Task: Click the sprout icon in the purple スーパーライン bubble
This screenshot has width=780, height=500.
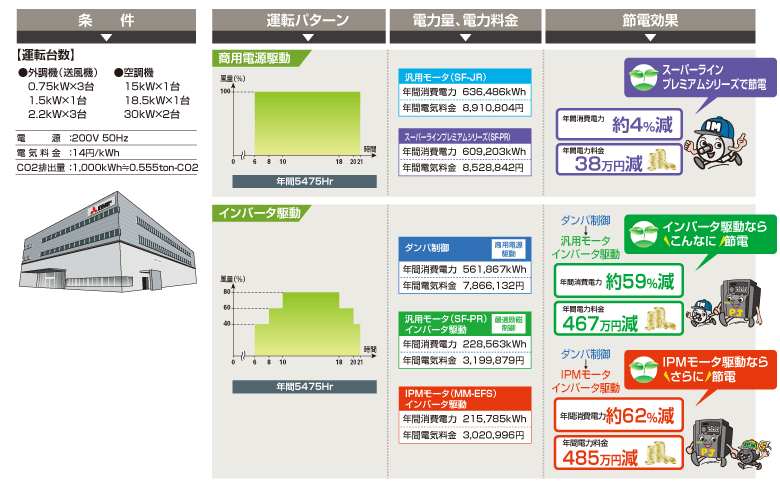Action: [x=643, y=78]
